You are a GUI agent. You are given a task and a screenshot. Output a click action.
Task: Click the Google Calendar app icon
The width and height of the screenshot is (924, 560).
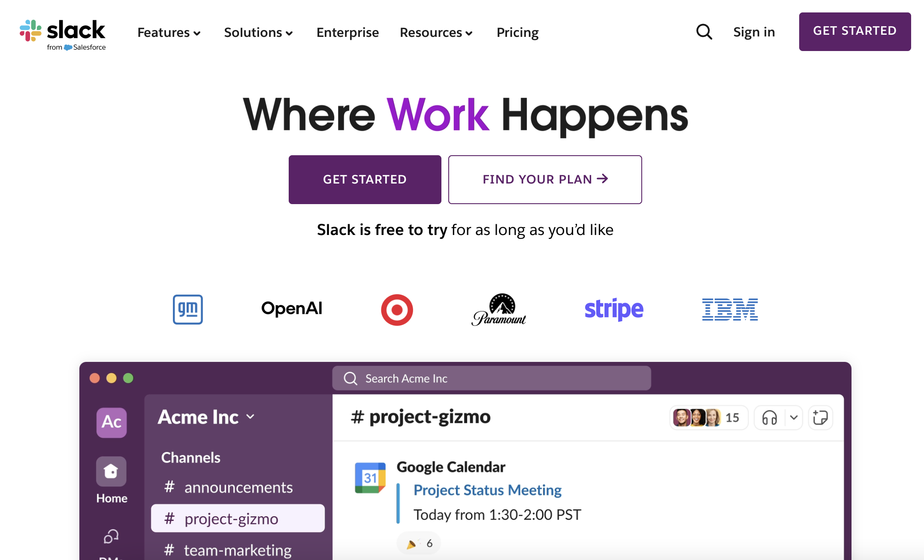tap(370, 477)
